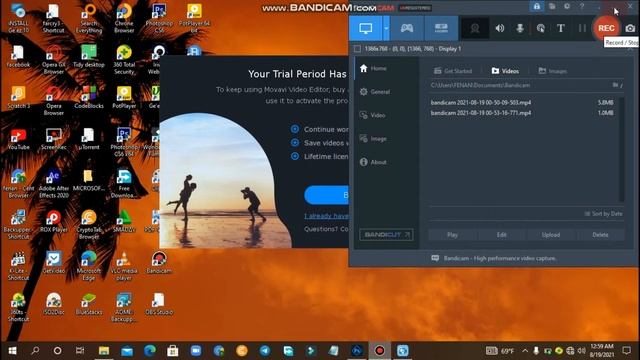Open BlueStacks desktop icon
Screen dimensions: 640x360
point(89,304)
